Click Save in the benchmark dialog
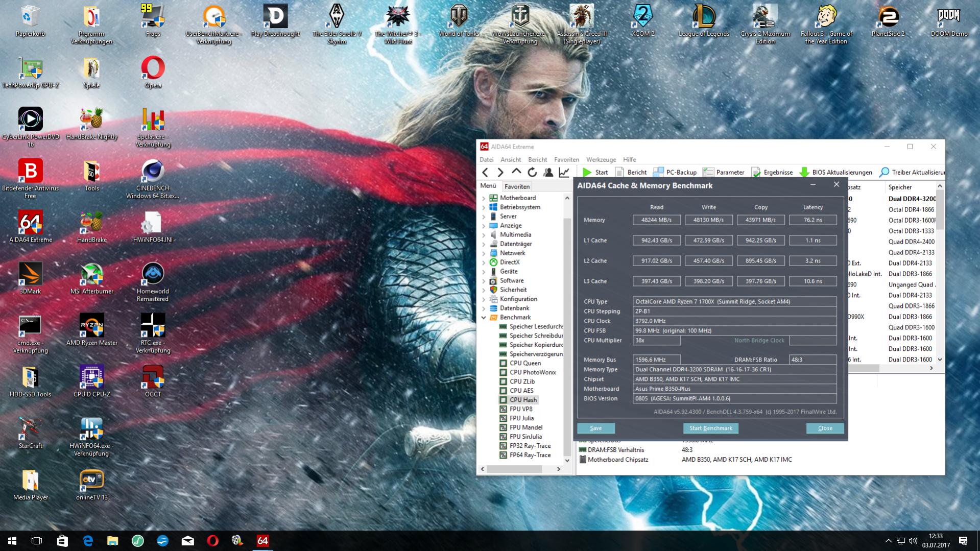This screenshot has height=551, width=980. tap(596, 428)
